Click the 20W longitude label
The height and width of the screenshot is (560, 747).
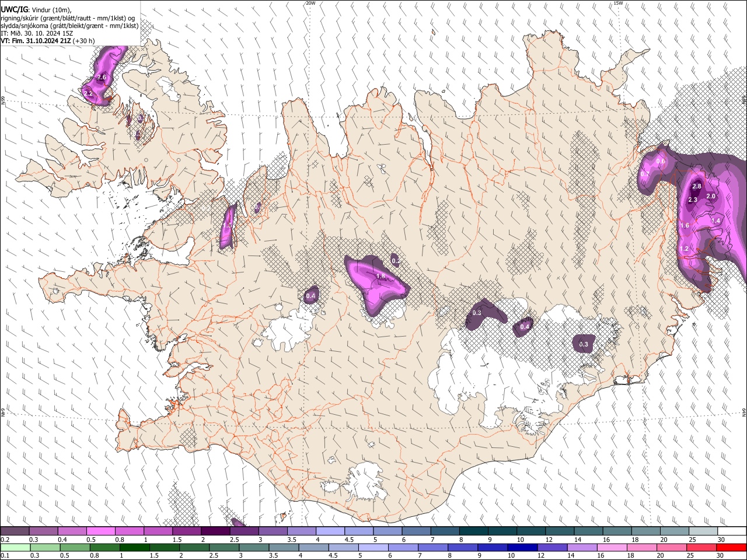click(x=310, y=3)
